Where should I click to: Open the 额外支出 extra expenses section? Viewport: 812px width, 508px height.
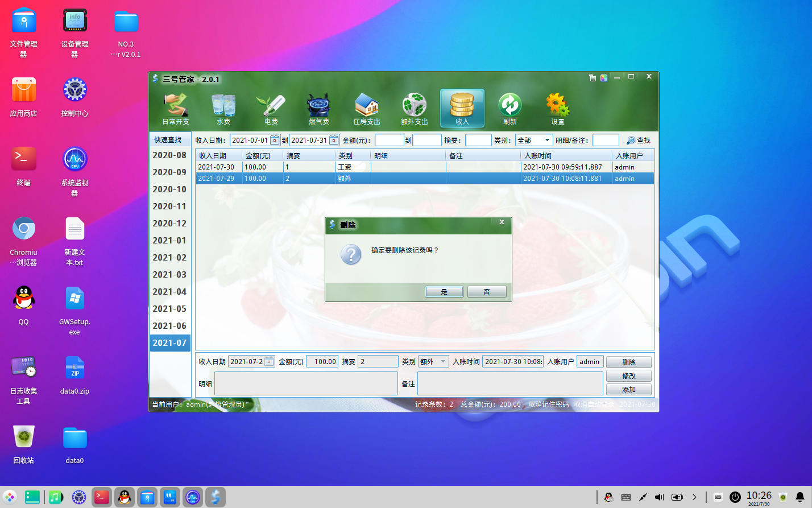[x=415, y=109]
